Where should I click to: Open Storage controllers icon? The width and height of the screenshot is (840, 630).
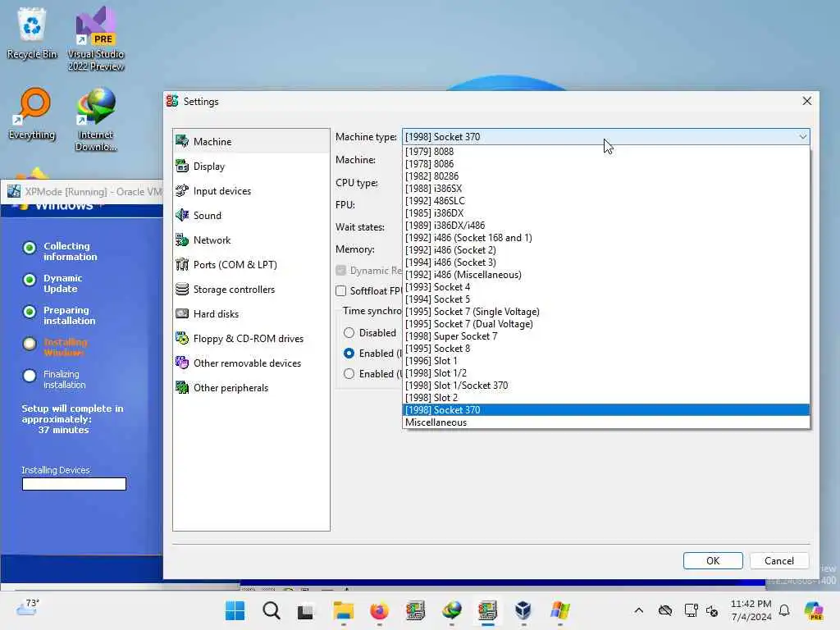pos(182,290)
